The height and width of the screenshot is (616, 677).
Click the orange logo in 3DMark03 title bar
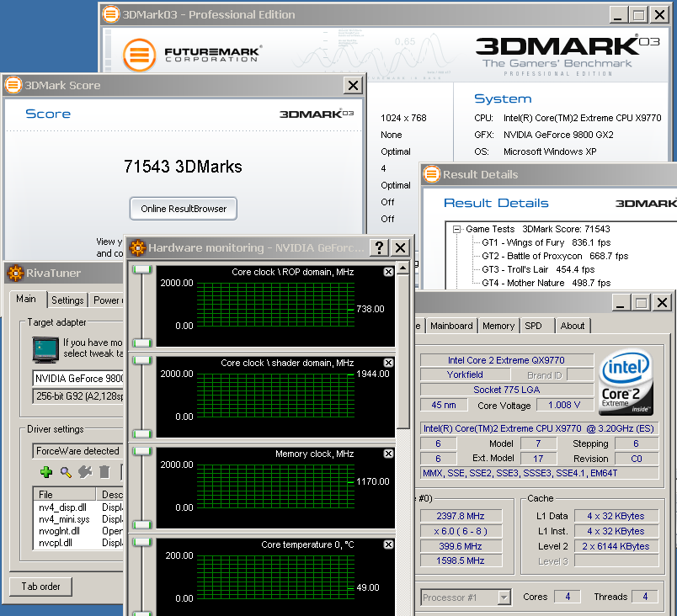pos(110,14)
